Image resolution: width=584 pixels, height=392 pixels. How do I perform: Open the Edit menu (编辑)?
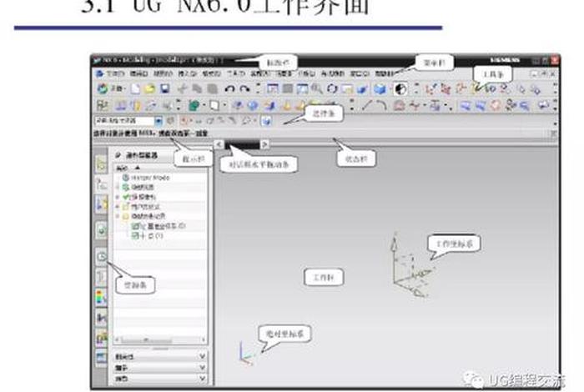[139, 73]
